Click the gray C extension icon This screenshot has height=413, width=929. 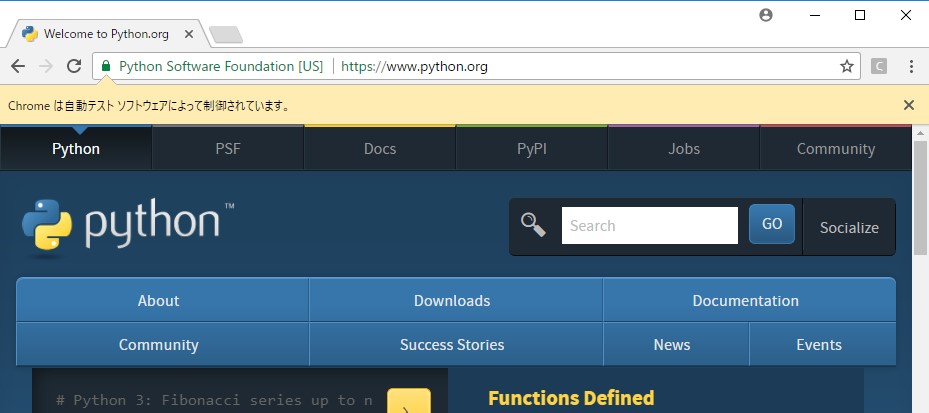click(x=879, y=66)
